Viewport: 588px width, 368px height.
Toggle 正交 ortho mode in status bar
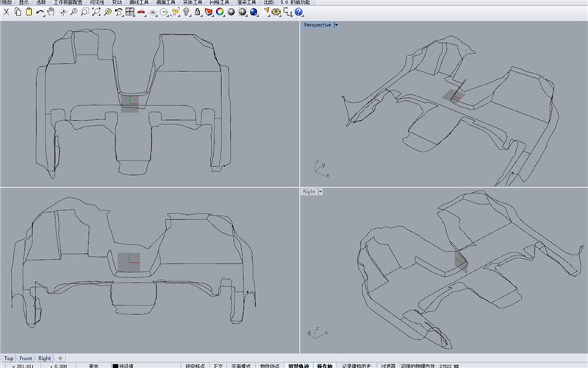218,365
